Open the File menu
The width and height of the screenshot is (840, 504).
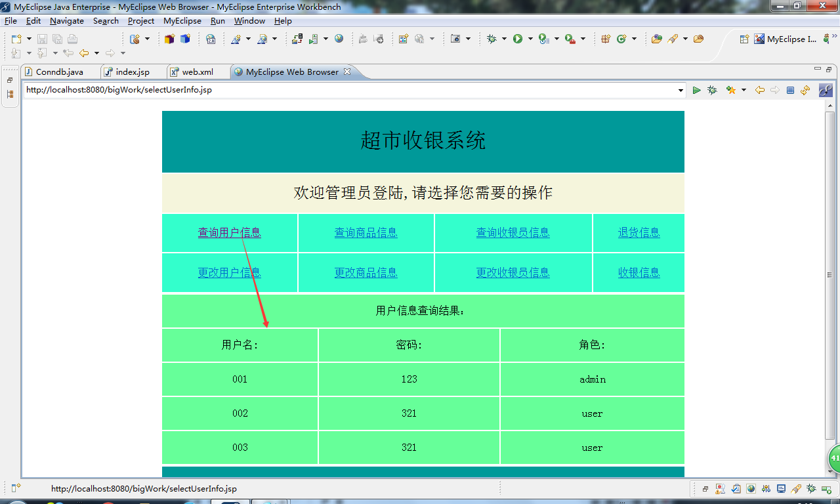click(10, 21)
